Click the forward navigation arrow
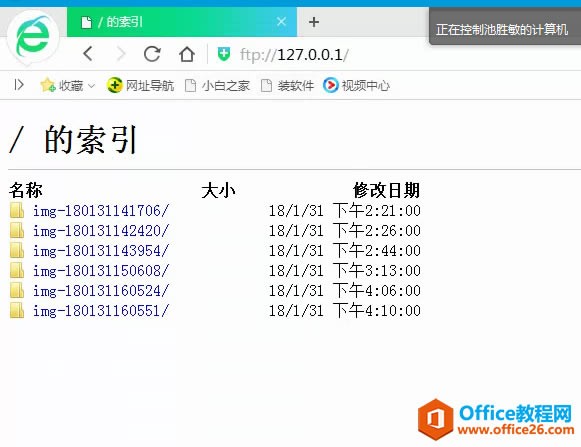 tap(120, 54)
